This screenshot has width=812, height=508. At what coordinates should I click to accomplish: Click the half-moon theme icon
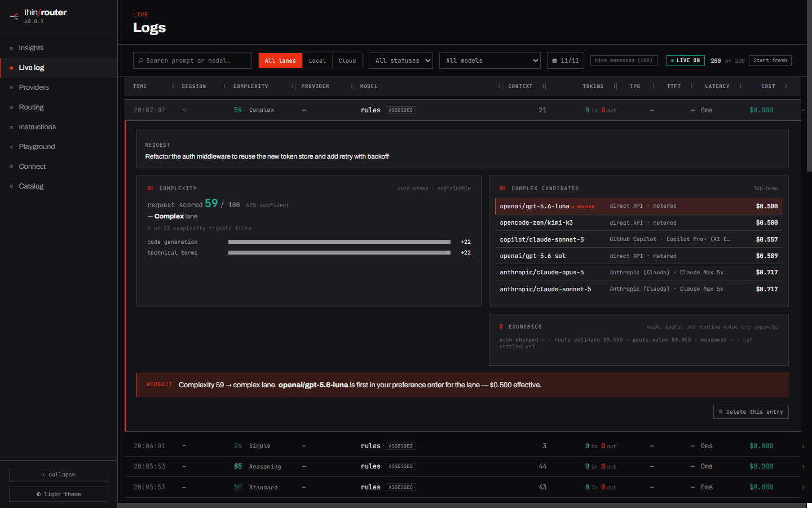[x=39, y=494]
